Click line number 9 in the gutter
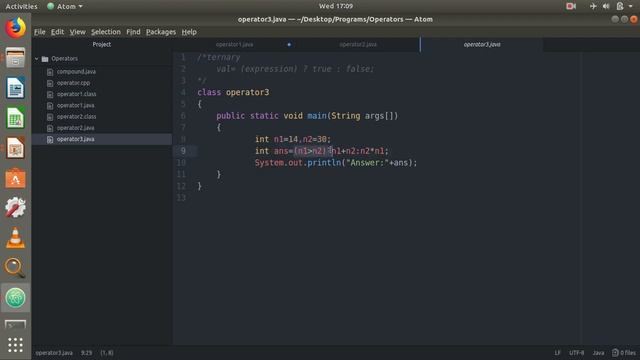 click(x=183, y=151)
